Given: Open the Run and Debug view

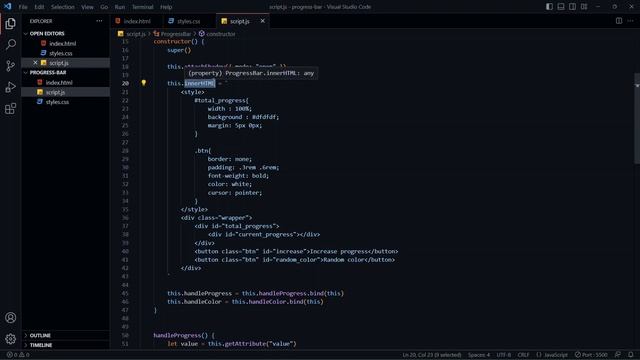Looking at the screenshot, I should point(11,87).
